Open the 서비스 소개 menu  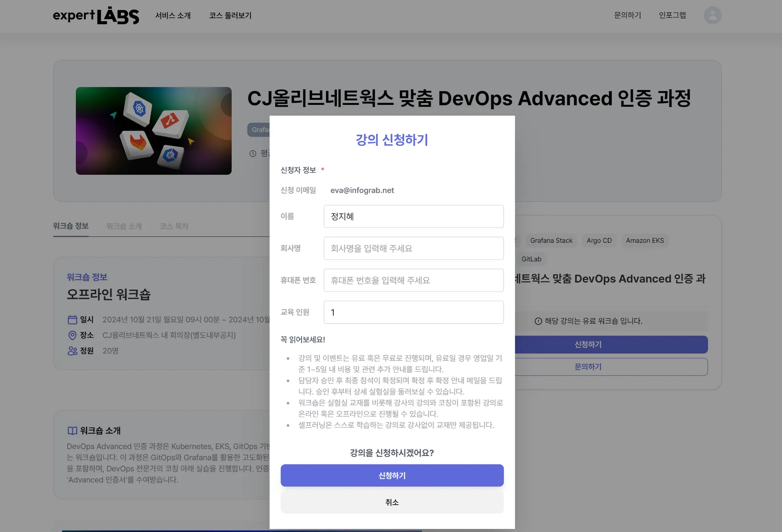(173, 16)
